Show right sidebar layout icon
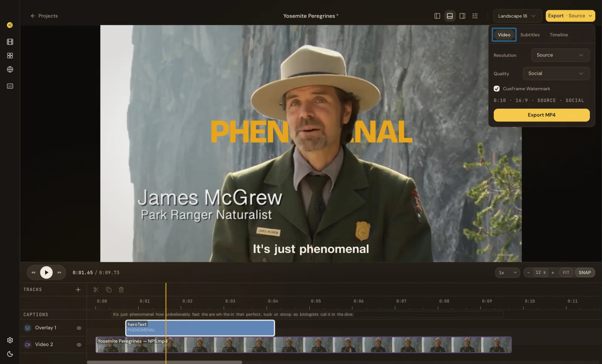602x364 pixels. coord(462,16)
